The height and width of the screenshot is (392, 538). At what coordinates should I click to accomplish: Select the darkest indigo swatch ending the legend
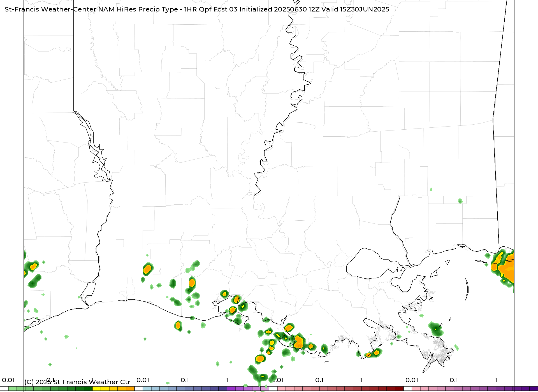point(534,389)
